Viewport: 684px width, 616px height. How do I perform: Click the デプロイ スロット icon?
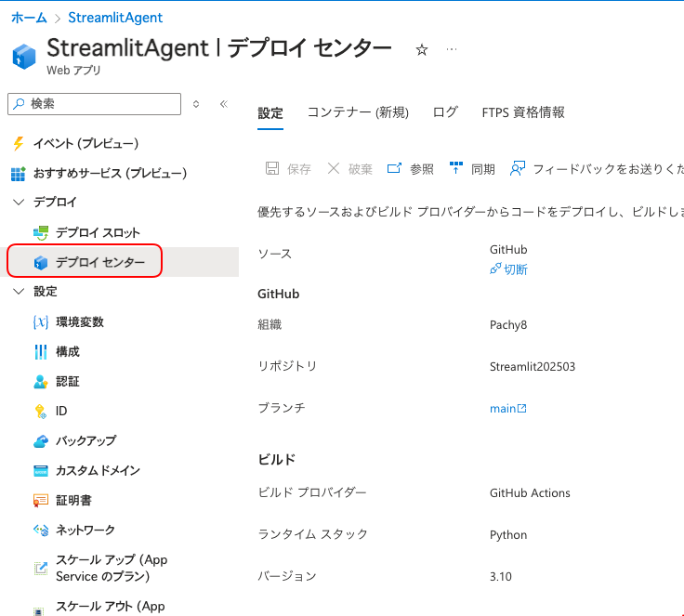pos(41,233)
